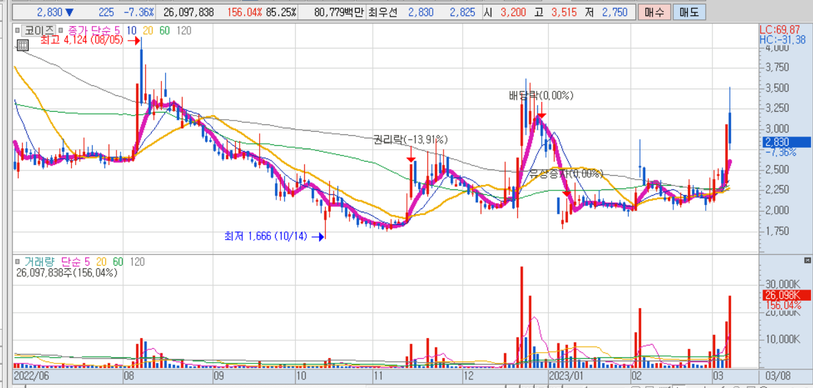Select the price 60-day average label in green
813x388 pixels.
tap(165, 31)
